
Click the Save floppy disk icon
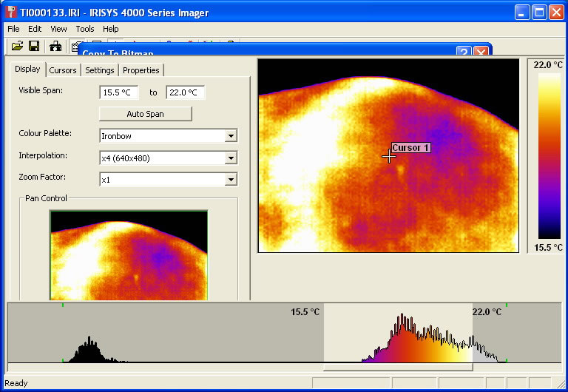(x=34, y=47)
